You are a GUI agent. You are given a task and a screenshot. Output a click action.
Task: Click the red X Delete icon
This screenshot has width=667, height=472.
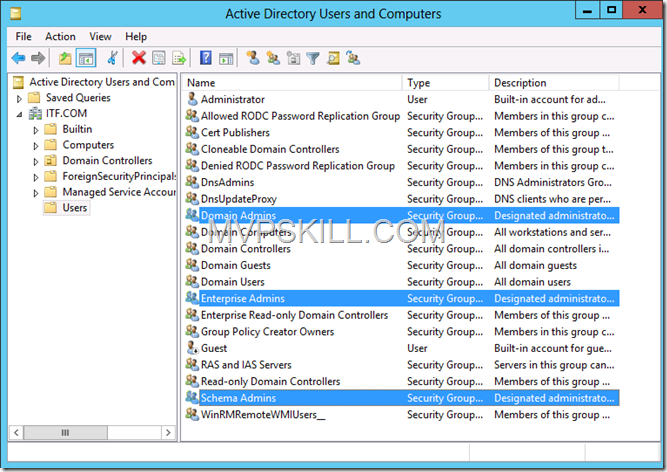coord(139,58)
